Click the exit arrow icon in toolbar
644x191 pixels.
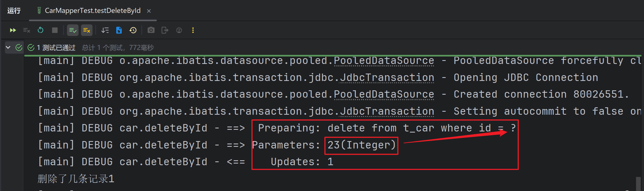(165, 30)
